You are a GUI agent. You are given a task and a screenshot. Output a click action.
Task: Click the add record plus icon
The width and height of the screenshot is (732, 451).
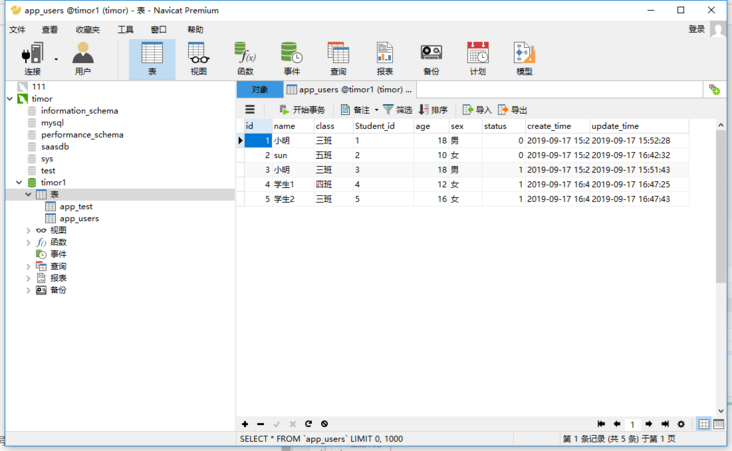click(245, 424)
